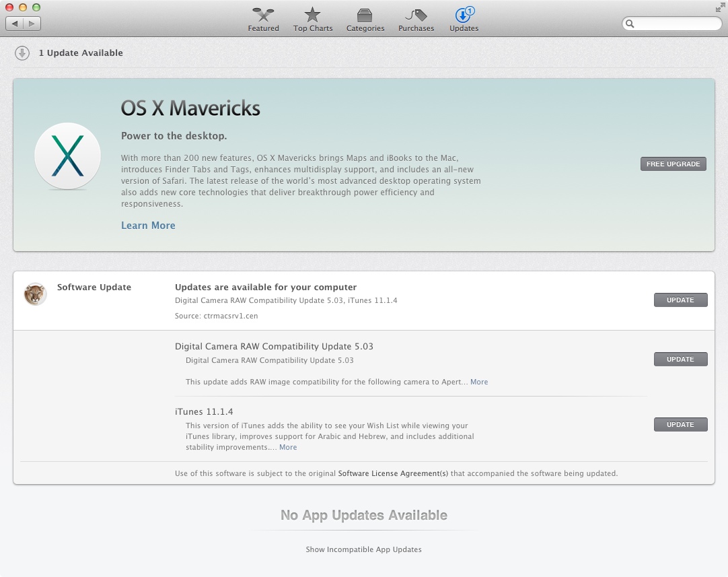Expand More for the iTunes description
The image size is (728, 577).
(x=288, y=447)
